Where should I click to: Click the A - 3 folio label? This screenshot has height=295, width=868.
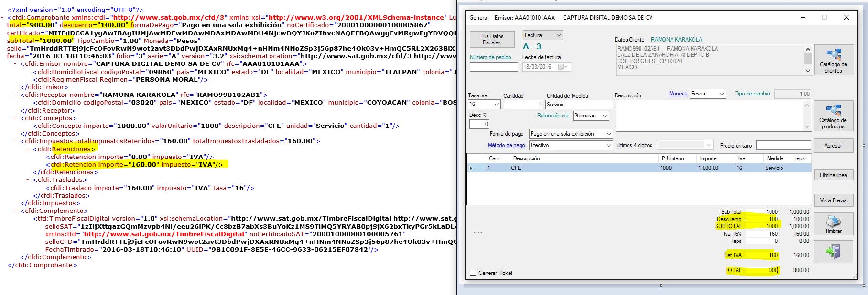pyautogui.click(x=532, y=47)
